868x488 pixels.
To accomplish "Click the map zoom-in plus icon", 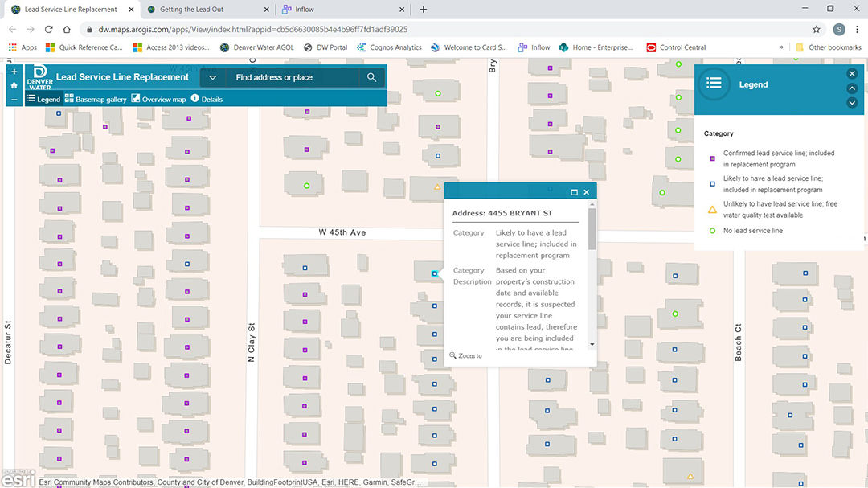I will click(14, 72).
